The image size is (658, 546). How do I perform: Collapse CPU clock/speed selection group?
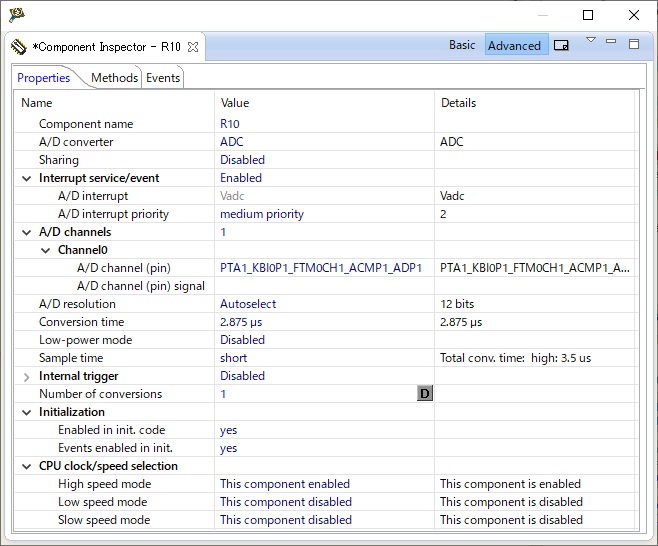26,467
